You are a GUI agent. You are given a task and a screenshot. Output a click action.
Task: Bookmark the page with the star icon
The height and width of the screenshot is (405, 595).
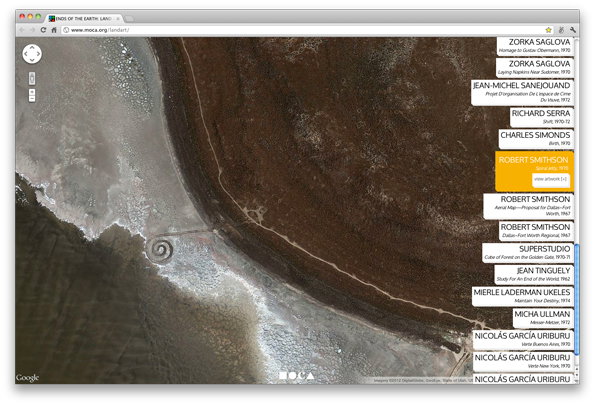pyautogui.click(x=548, y=30)
